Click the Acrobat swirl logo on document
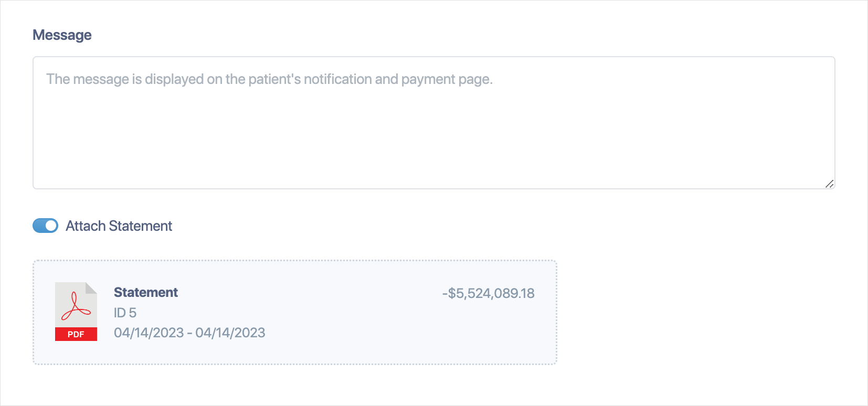The image size is (868, 406). (x=76, y=306)
